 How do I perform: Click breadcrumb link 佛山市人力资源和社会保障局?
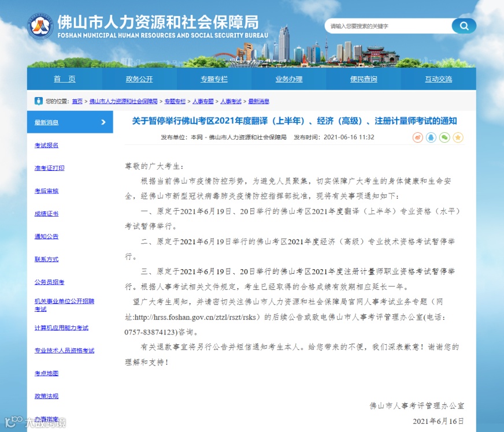click(124, 102)
